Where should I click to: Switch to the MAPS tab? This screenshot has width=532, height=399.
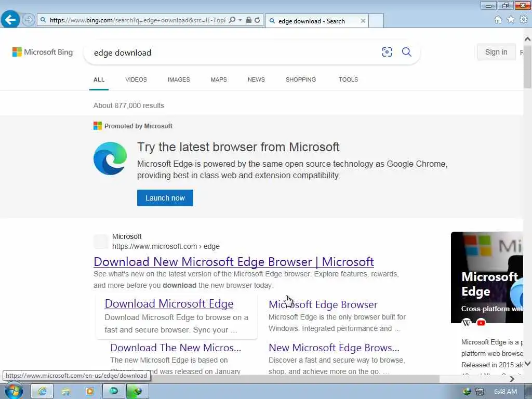point(219,79)
